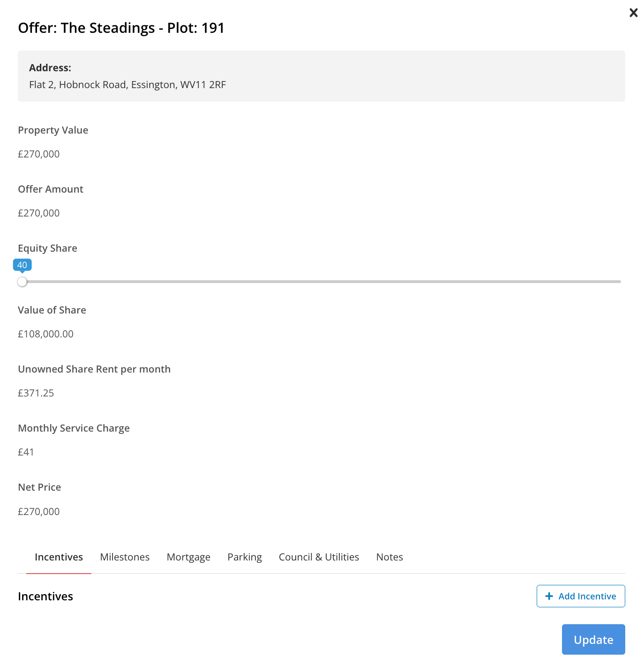Click the blue 40 slider value bubble
644x672 pixels.
22,265
